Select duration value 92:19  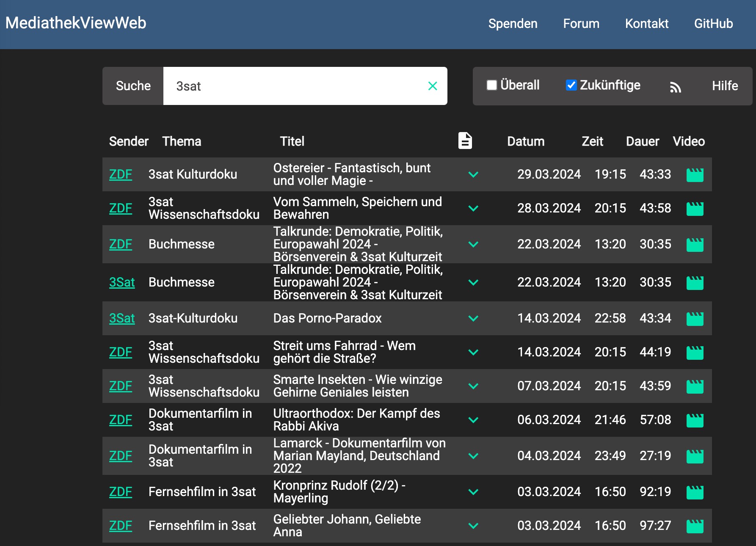pyautogui.click(x=655, y=492)
